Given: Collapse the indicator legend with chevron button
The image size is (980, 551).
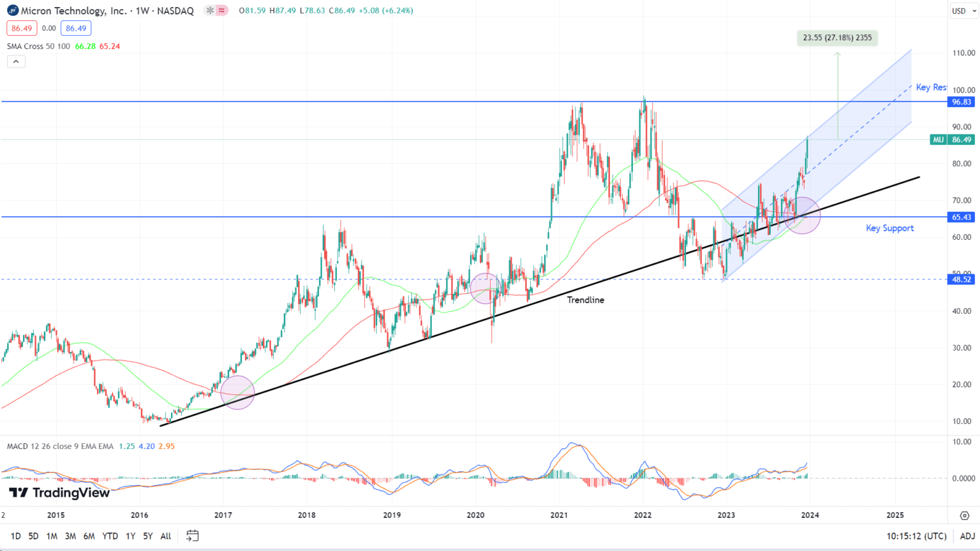Looking at the screenshot, I should pos(16,62).
